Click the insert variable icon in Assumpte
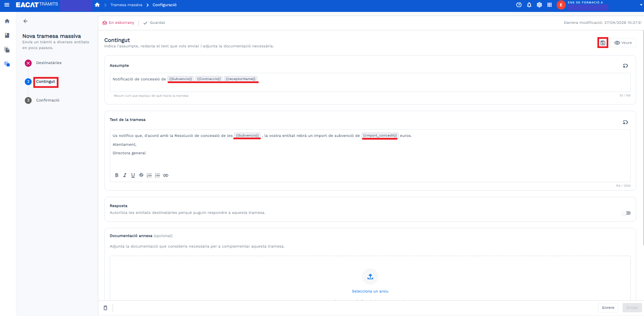The width and height of the screenshot is (644, 316). tap(625, 66)
